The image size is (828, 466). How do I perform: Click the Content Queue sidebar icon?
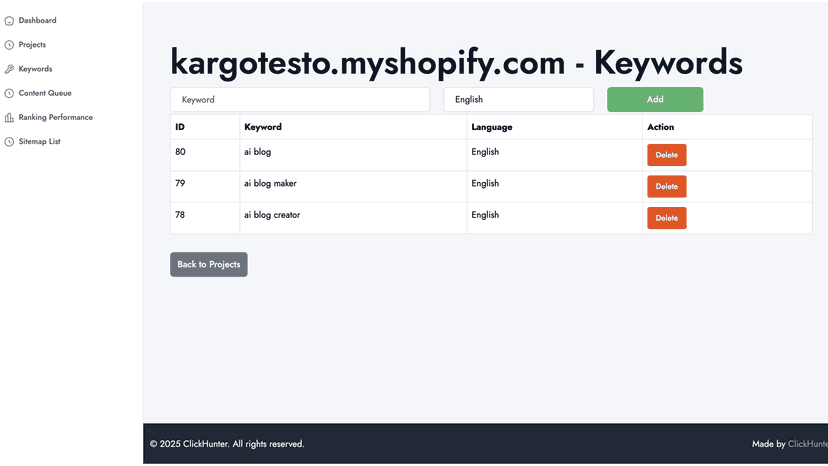pos(9,94)
